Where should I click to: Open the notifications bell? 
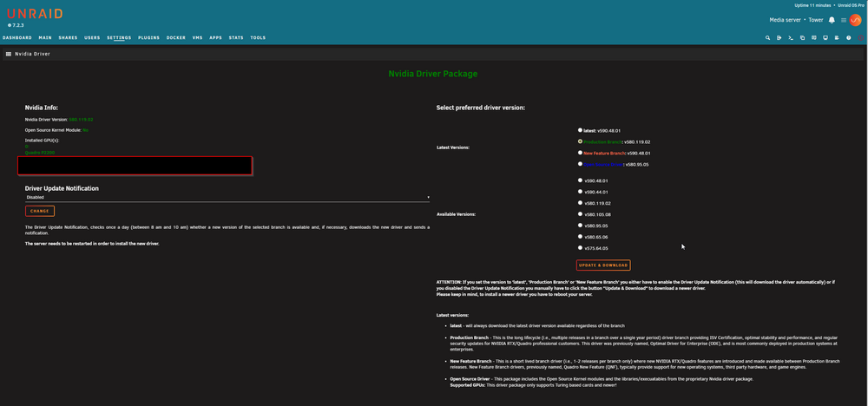click(x=832, y=20)
